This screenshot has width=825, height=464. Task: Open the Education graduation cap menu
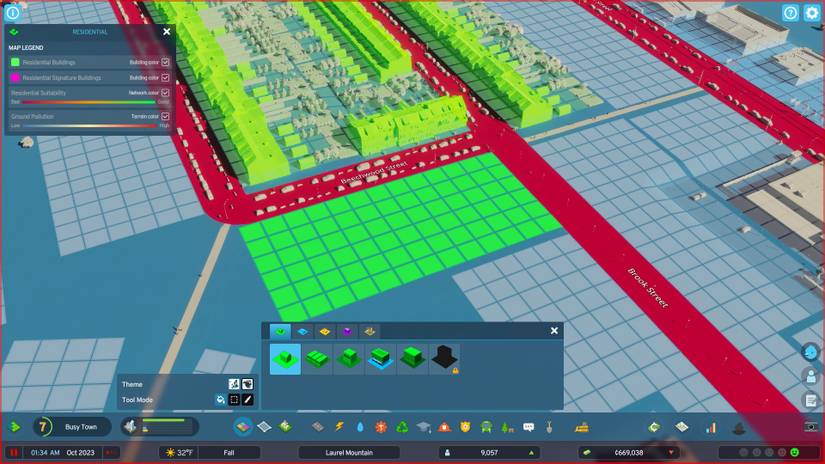coord(424,427)
